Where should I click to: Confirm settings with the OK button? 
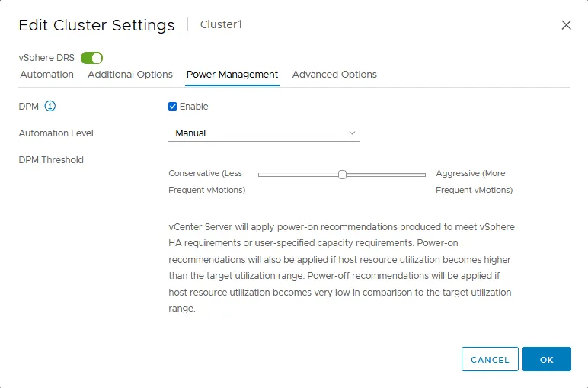coord(546,359)
